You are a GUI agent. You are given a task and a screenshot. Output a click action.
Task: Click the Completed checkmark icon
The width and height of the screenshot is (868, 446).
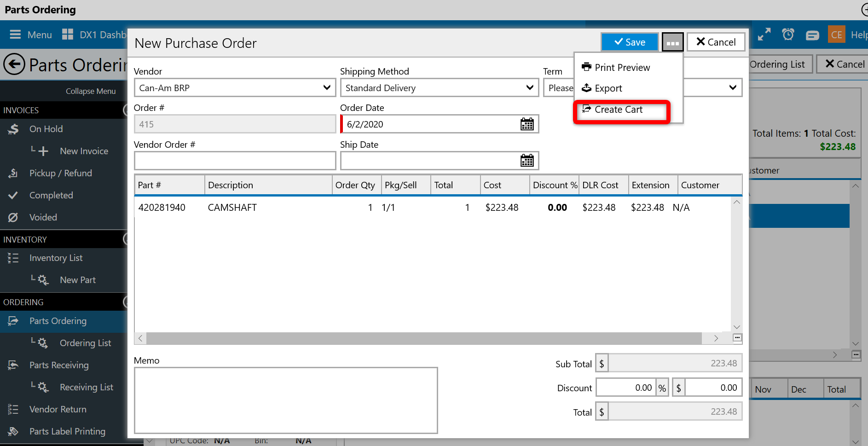(13, 195)
